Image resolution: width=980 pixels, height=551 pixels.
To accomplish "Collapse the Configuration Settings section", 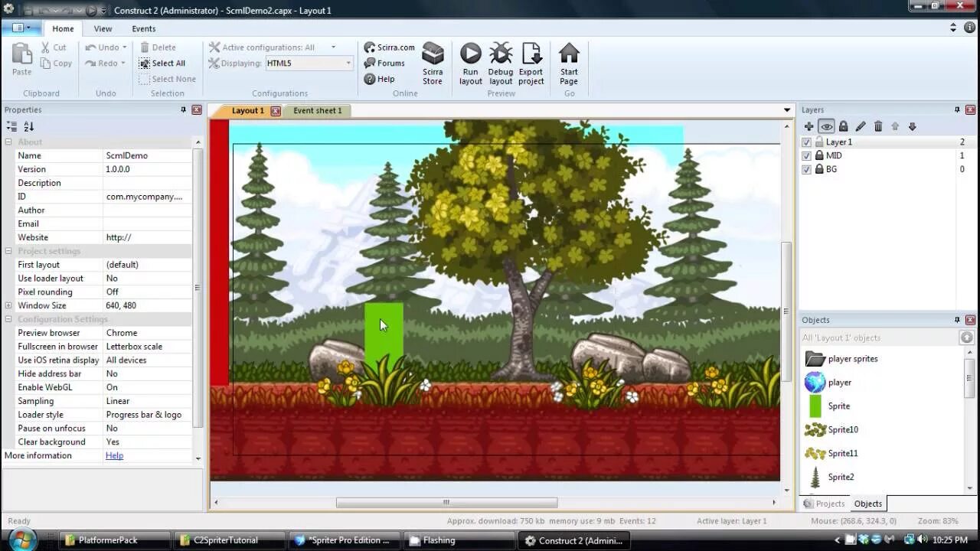I will coord(8,319).
